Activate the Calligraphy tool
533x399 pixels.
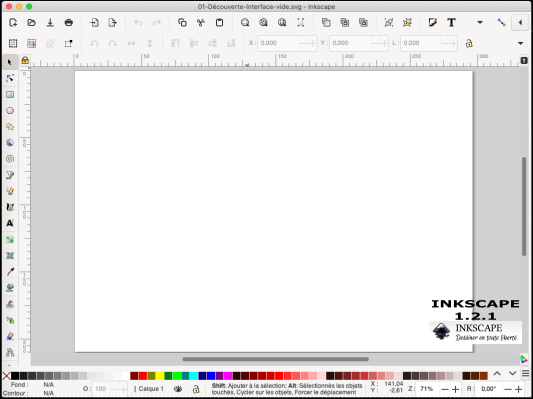click(x=10, y=207)
